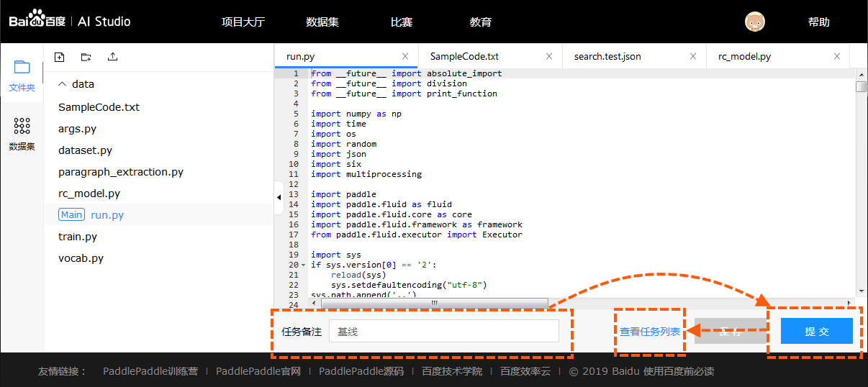Open the PaddlePaddle官网 footer link
Viewport: 868px width, 387px height.
click(258, 371)
